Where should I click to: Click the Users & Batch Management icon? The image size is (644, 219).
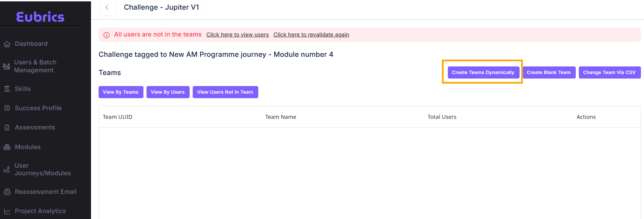[x=6, y=66]
